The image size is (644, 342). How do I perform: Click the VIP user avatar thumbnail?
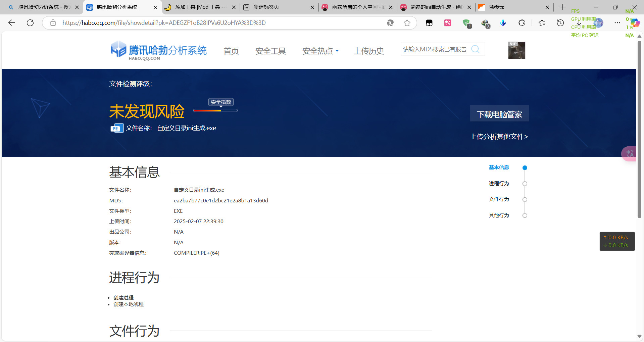pos(516,50)
